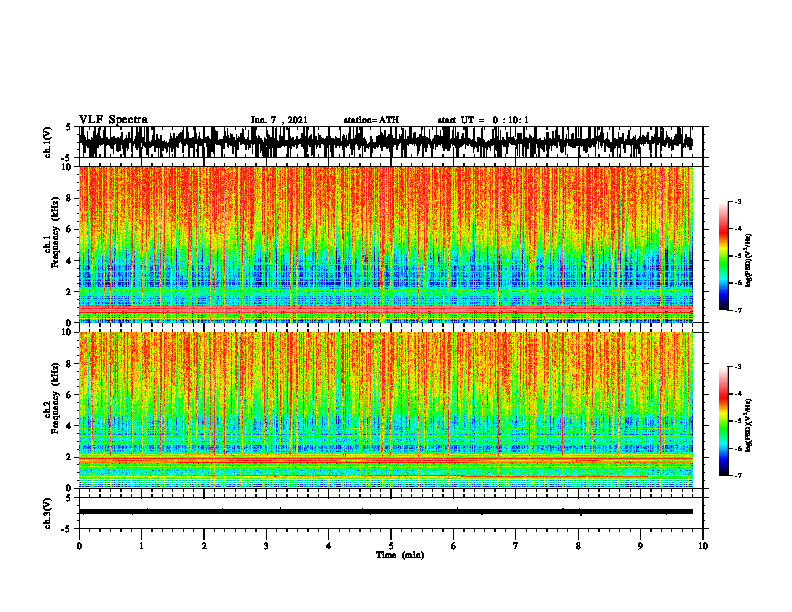
Task: Select the date label "Jan. 7, 2021"
Action: pyautogui.click(x=279, y=120)
